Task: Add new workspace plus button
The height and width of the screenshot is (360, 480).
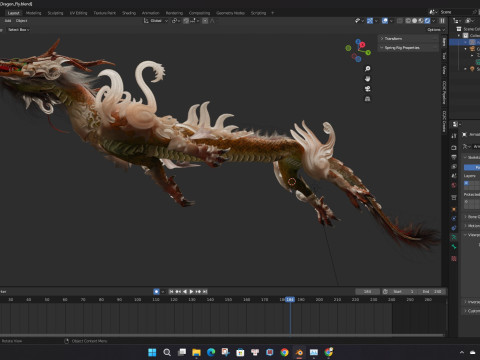Action: click(272, 13)
